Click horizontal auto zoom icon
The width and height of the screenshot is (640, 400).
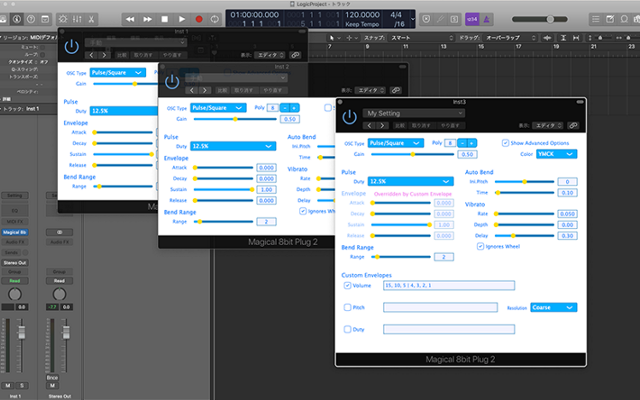point(576,38)
